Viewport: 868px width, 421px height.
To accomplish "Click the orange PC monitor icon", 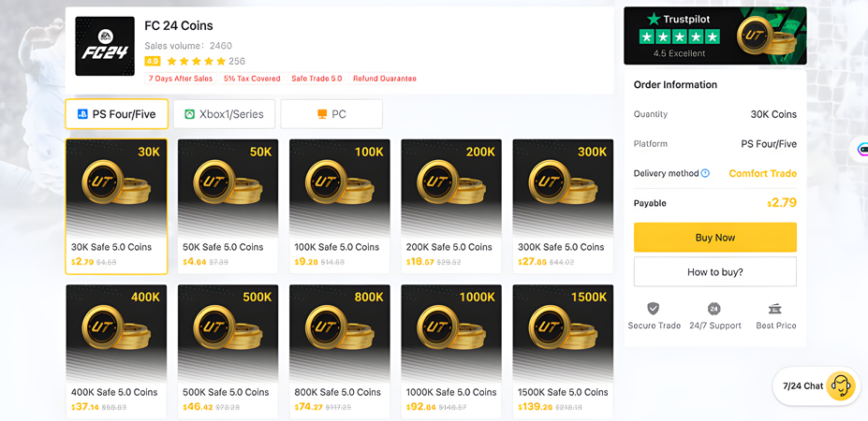I will pyautogui.click(x=322, y=114).
